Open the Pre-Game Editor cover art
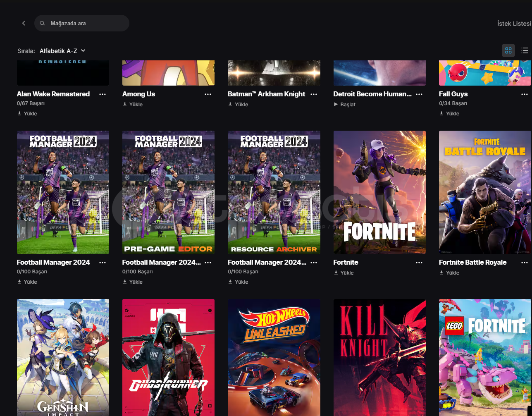This screenshot has height=416, width=532. coord(169,192)
